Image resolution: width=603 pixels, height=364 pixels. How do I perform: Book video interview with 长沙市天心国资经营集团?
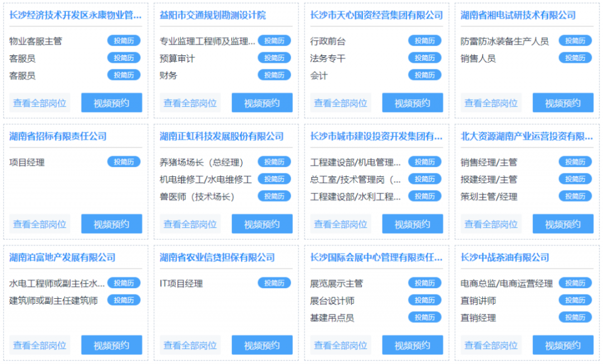click(412, 103)
